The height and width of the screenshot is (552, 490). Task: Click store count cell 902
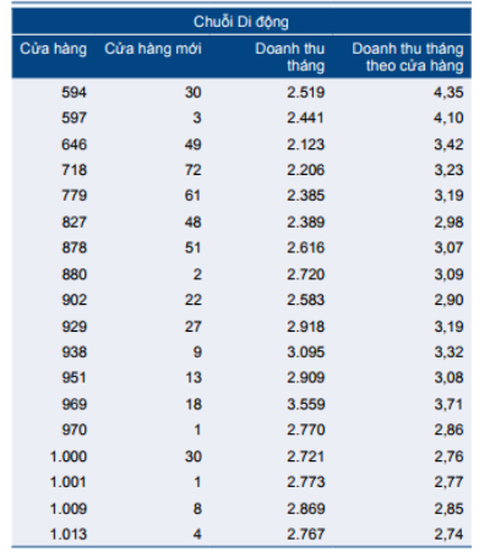[74, 300]
